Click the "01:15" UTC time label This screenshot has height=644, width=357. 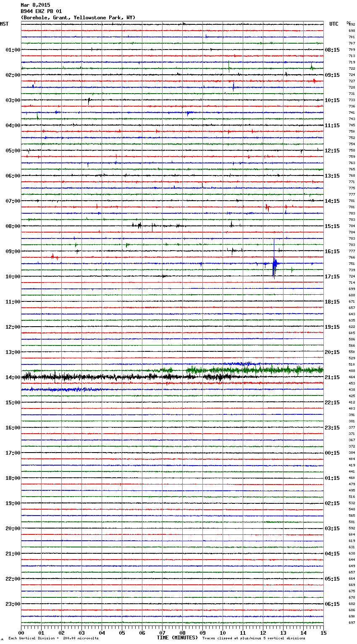pyautogui.click(x=332, y=478)
